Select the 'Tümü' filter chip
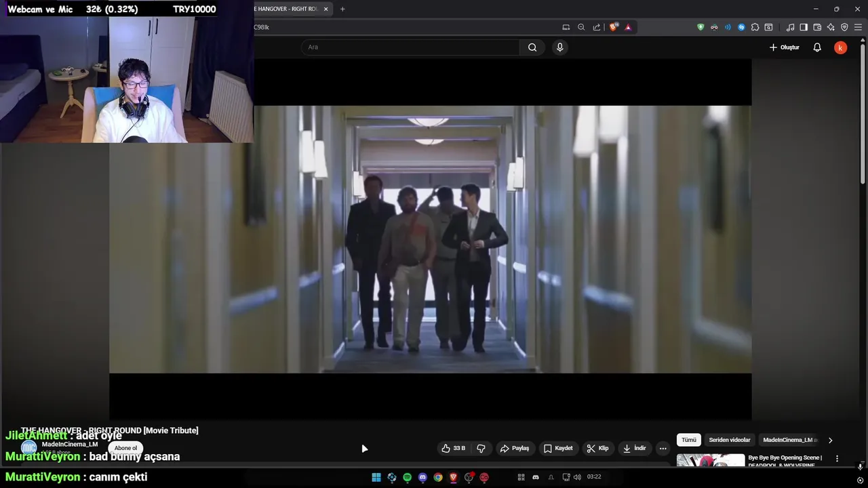 pyautogui.click(x=689, y=440)
